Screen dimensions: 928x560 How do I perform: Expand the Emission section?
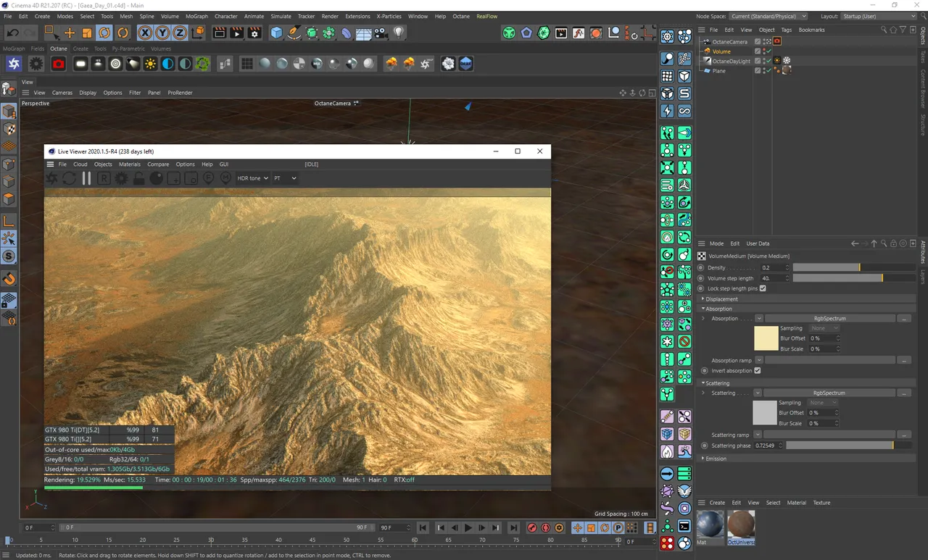click(715, 459)
